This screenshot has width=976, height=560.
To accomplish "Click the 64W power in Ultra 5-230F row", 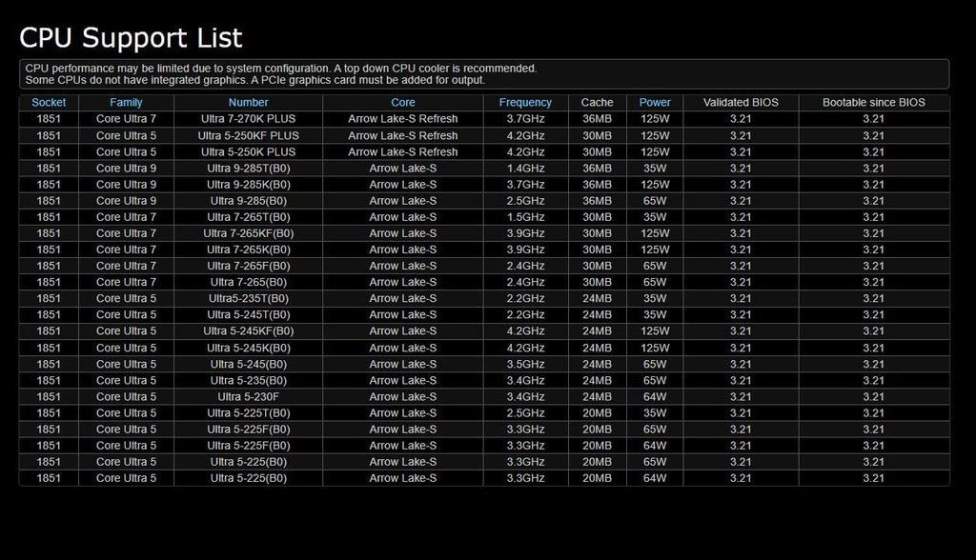I will pos(655,396).
